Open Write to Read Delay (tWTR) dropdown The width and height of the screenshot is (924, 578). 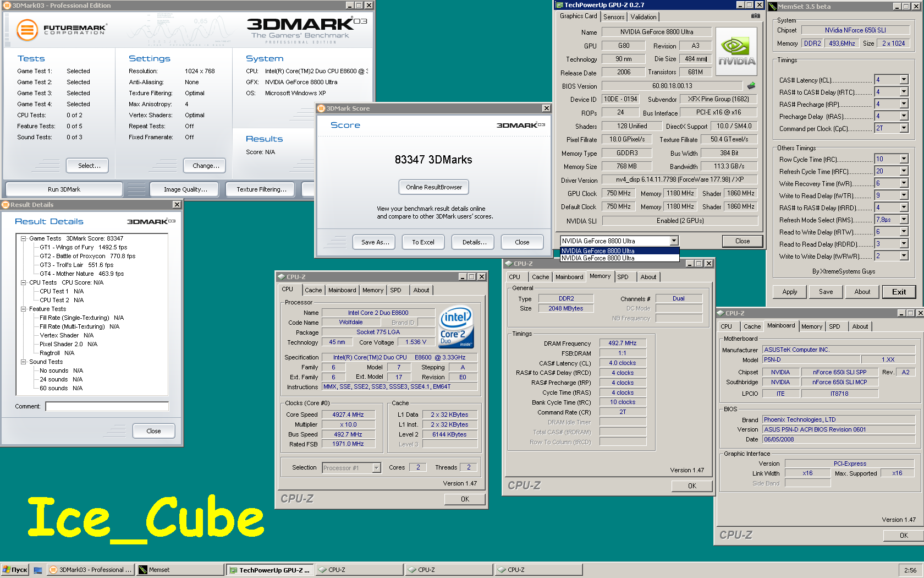[x=904, y=195]
